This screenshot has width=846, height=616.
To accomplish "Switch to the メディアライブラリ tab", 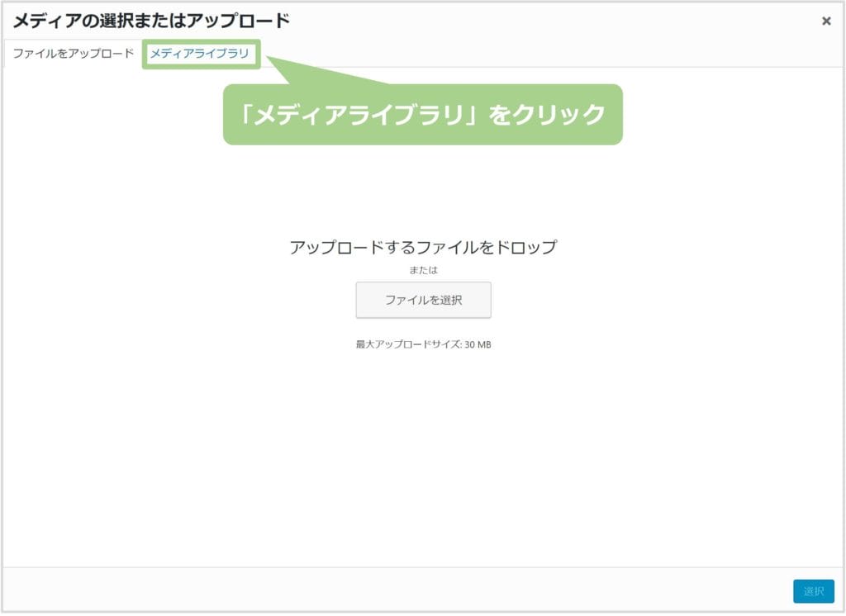I will pyautogui.click(x=199, y=54).
